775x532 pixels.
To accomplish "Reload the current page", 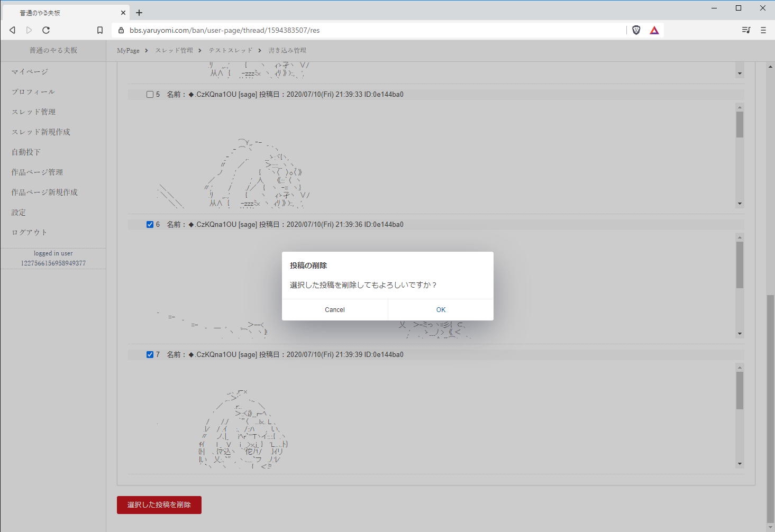I will click(46, 30).
